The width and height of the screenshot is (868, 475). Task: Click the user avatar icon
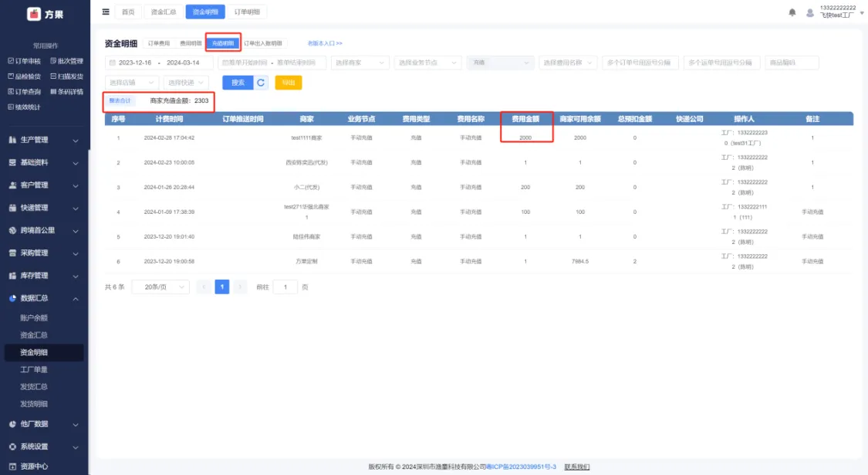(x=809, y=12)
